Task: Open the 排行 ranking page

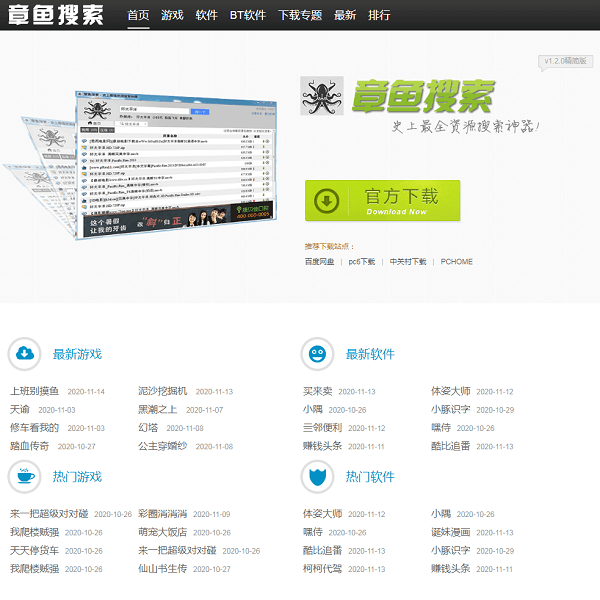Action: (x=379, y=15)
